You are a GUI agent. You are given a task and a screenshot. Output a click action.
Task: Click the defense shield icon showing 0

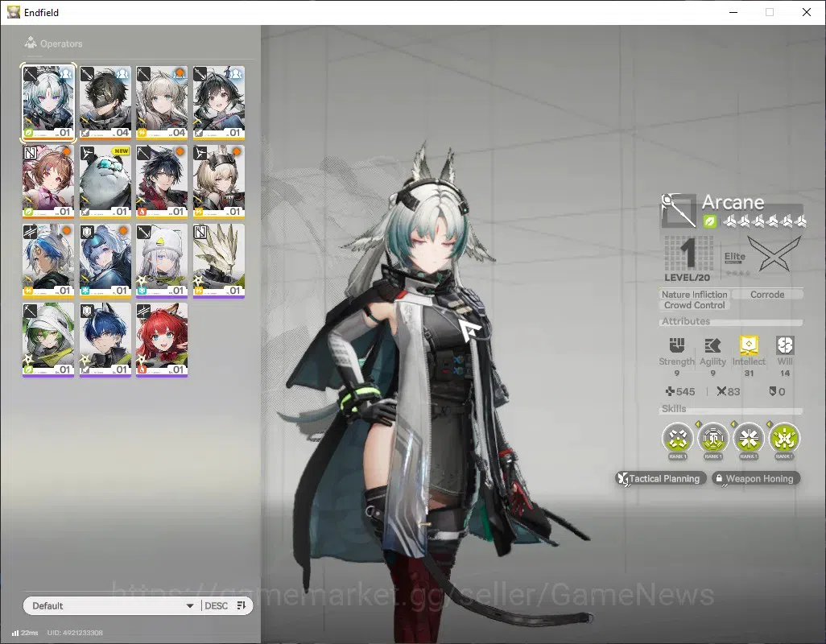click(x=773, y=391)
